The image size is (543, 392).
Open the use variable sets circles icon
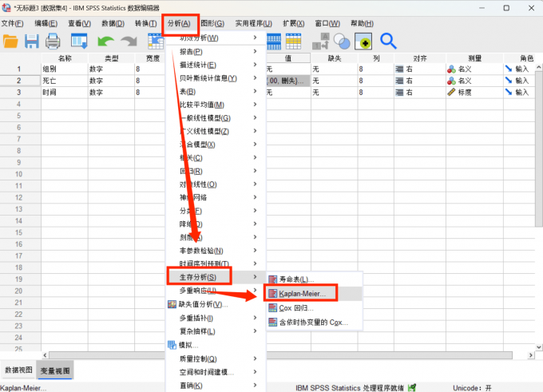342,42
